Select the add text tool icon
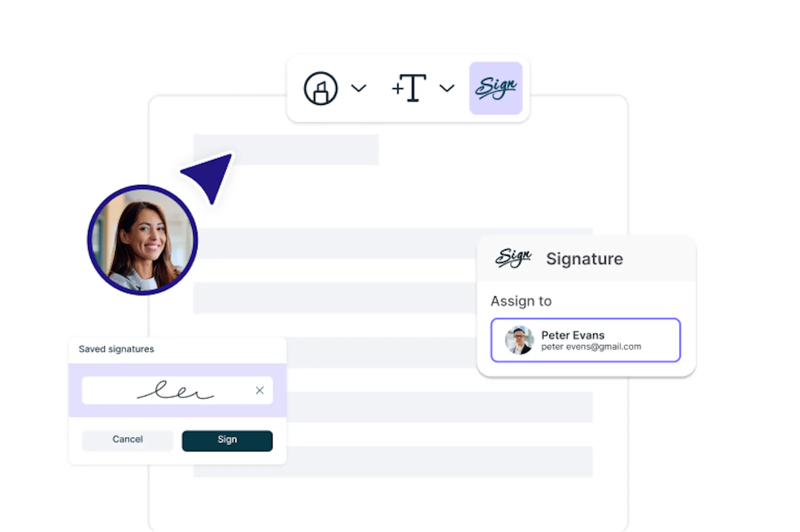Image resolution: width=800 pixels, height=532 pixels. tap(409, 88)
